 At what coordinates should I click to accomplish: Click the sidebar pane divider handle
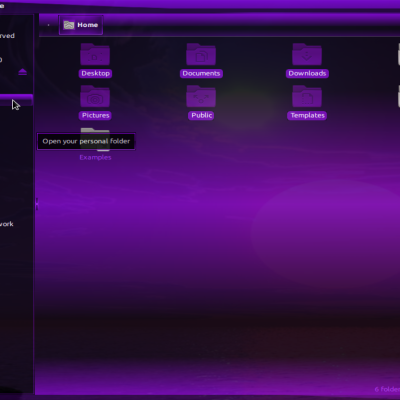tap(37, 204)
